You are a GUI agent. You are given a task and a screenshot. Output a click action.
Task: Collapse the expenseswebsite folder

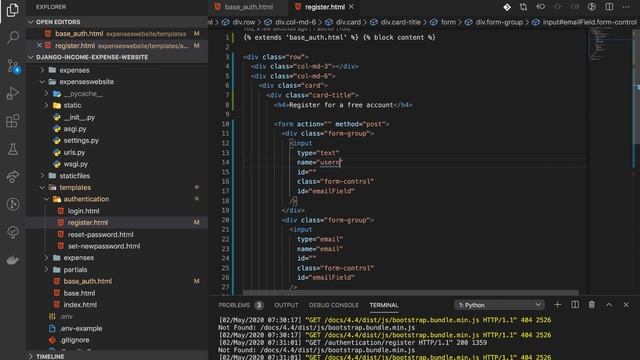point(42,82)
